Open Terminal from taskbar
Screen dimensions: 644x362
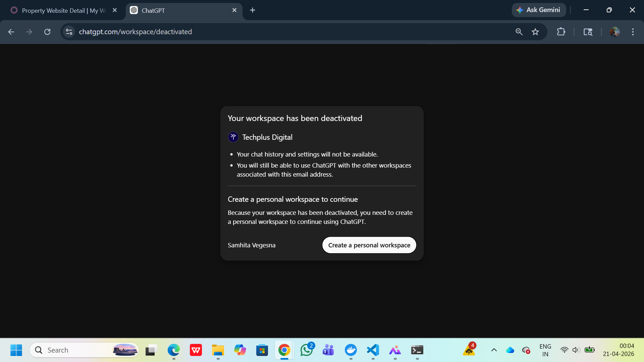click(417, 350)
